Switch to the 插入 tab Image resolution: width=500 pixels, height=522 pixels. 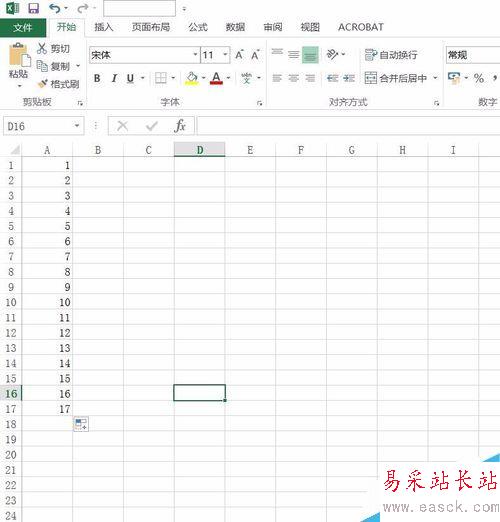[104, 27]
